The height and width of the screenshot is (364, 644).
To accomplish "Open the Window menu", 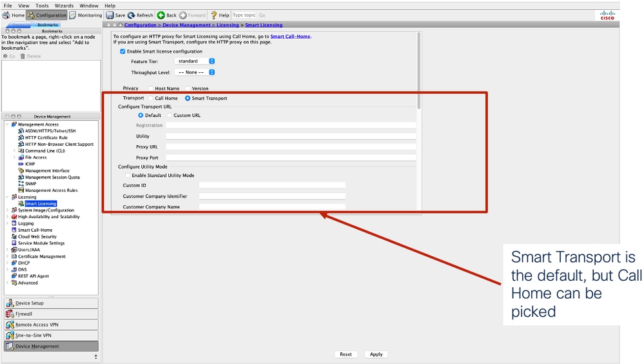I will click(x=89, y=6).
